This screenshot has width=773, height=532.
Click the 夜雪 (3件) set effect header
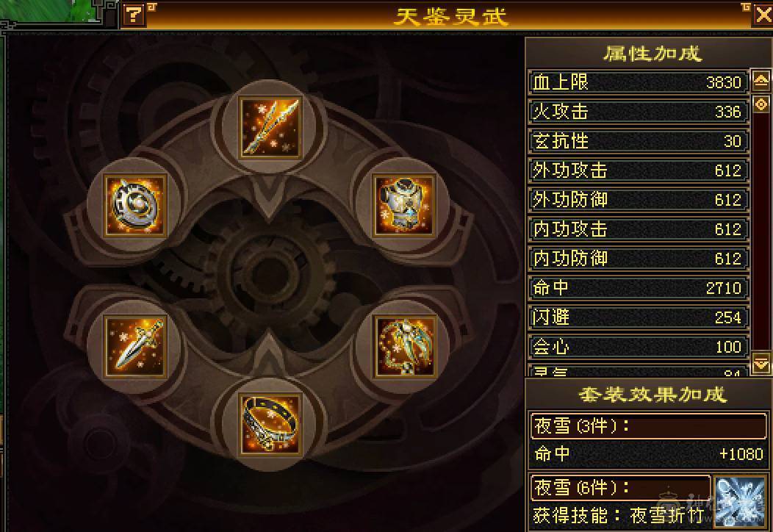click(x=648, y=425)
